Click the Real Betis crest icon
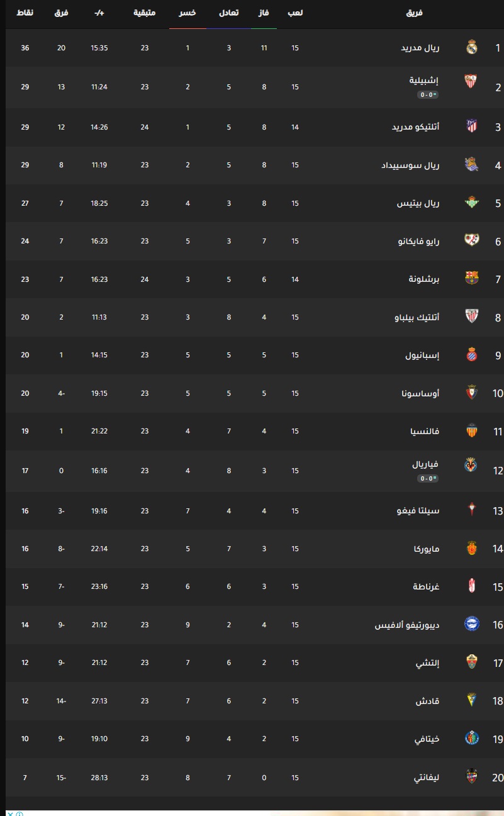The height and width of the screenshot is (816, 504). click(x=471, y=202)
